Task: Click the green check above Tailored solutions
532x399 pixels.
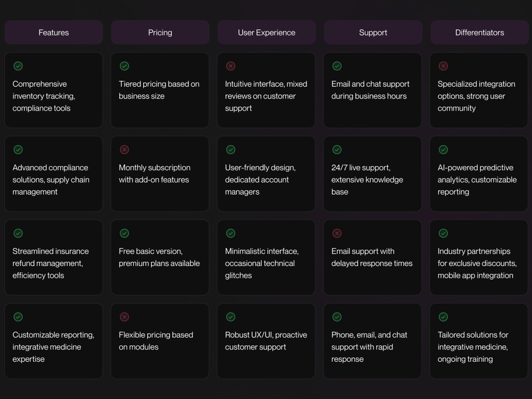Action: tap(443, 317)
